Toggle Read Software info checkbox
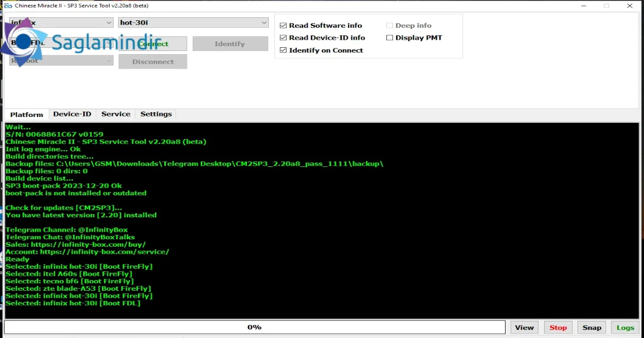 (283, 25)
